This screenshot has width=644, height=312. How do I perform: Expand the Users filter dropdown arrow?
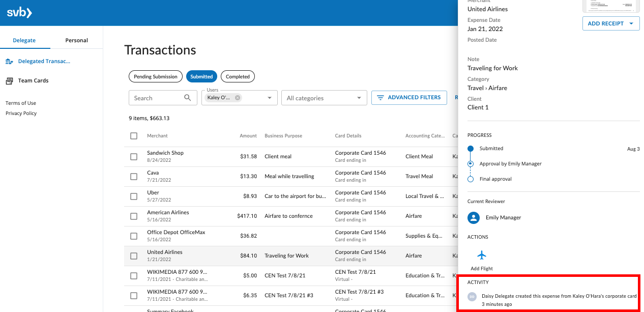coord(270,98)
